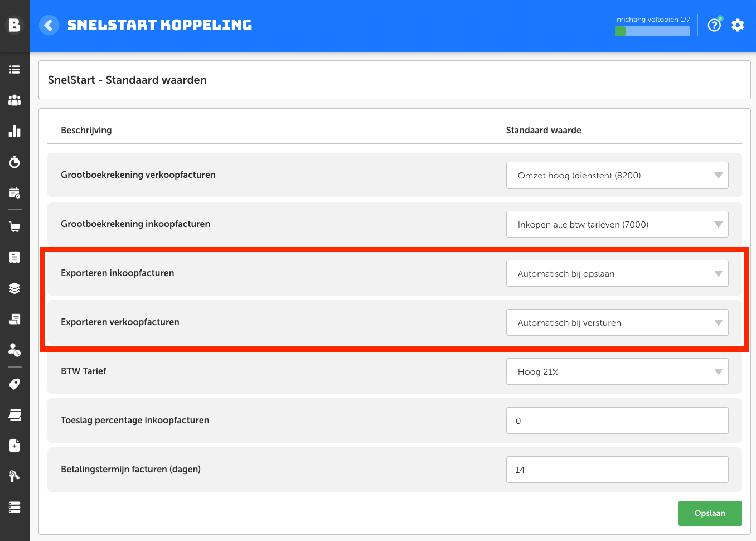Click the 'BTW Tarief' label
756x541 pixels.
pyautogui.click(x=84, y=371)
